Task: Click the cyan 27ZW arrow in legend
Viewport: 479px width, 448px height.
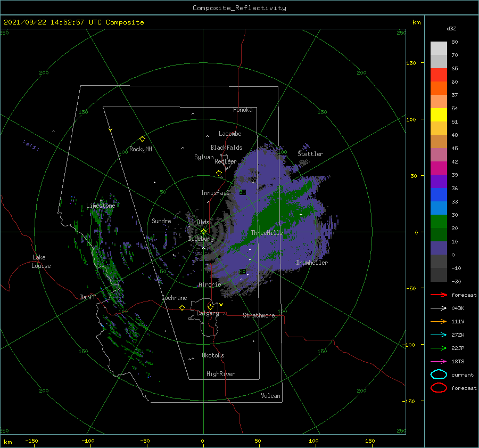Action: [439, 335]
